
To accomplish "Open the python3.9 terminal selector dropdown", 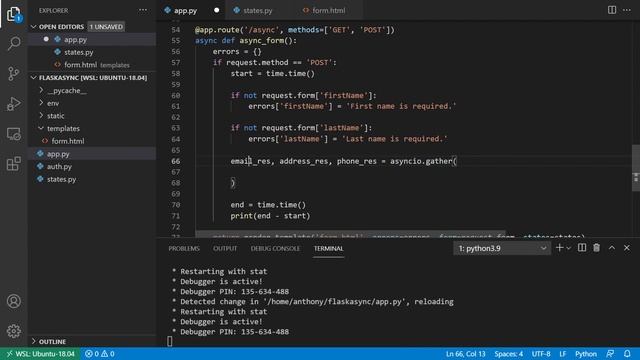I will coord(501,248).
